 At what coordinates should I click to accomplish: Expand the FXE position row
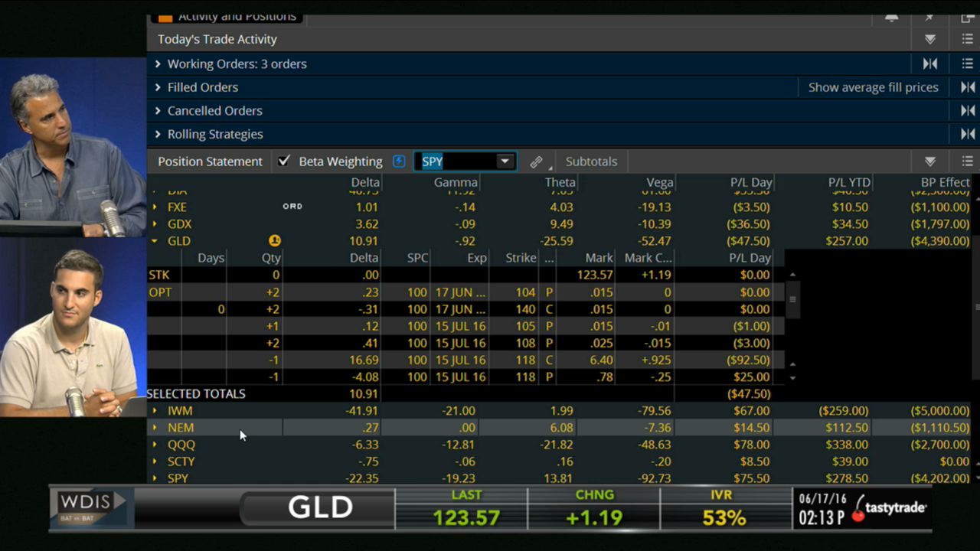[x=155, y=207]
